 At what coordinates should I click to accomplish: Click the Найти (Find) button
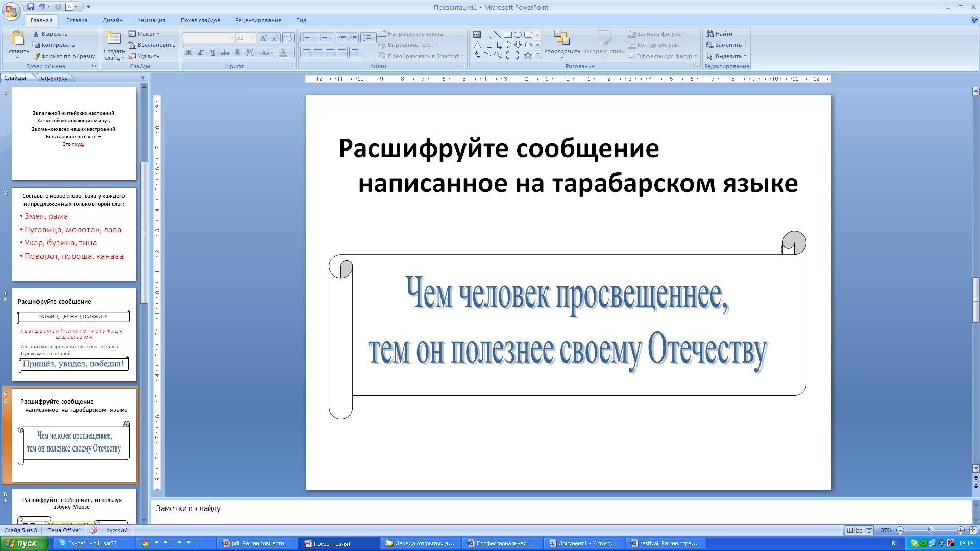pyautogui.click(x=719, y=34)
